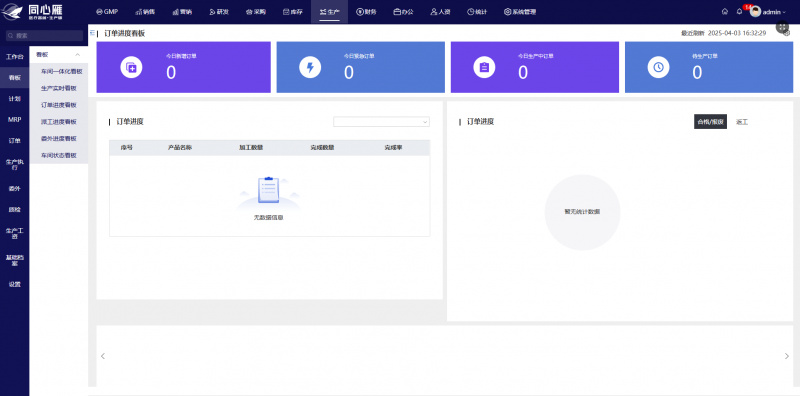Click the sidebar search input field
Screen dimensions: 800x396
click(44, 36)
